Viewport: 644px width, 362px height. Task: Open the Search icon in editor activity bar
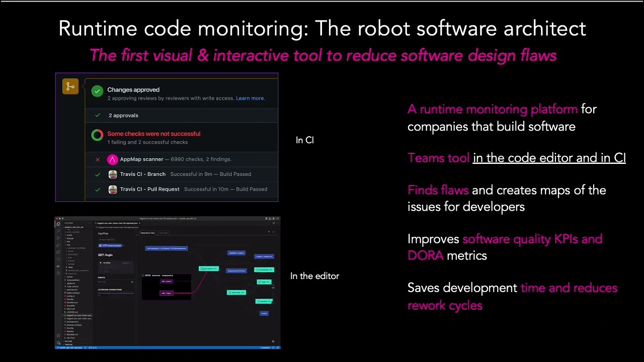click(58, 231)
